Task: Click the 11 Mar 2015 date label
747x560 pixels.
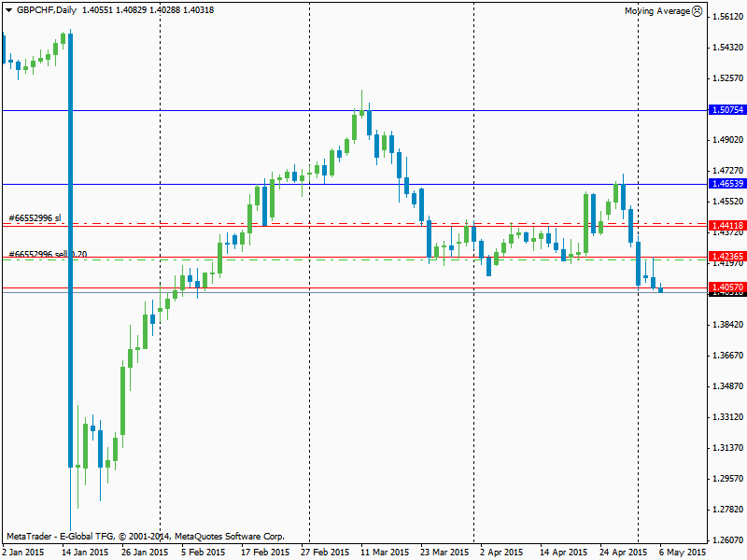Action: [385, 553]
